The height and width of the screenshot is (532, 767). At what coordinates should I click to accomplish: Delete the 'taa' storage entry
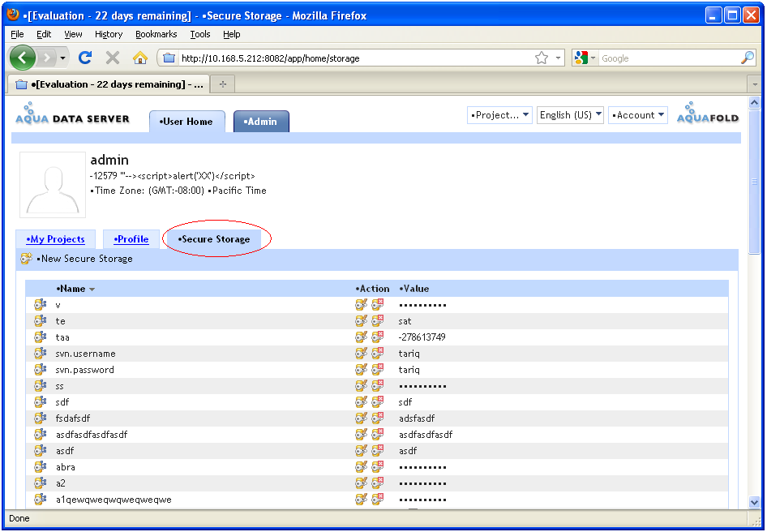click(377, 337)
